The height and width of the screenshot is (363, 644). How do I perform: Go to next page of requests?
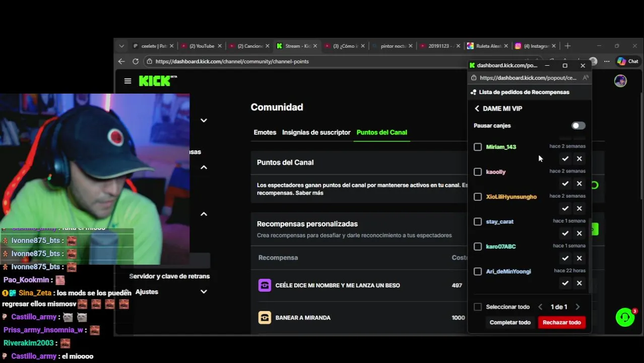pos(577,307)
